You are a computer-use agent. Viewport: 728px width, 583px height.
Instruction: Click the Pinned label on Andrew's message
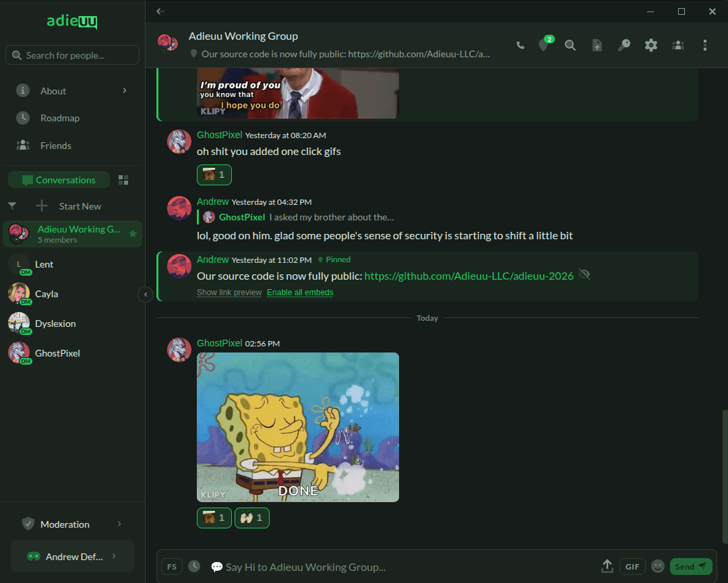[334, 259]
